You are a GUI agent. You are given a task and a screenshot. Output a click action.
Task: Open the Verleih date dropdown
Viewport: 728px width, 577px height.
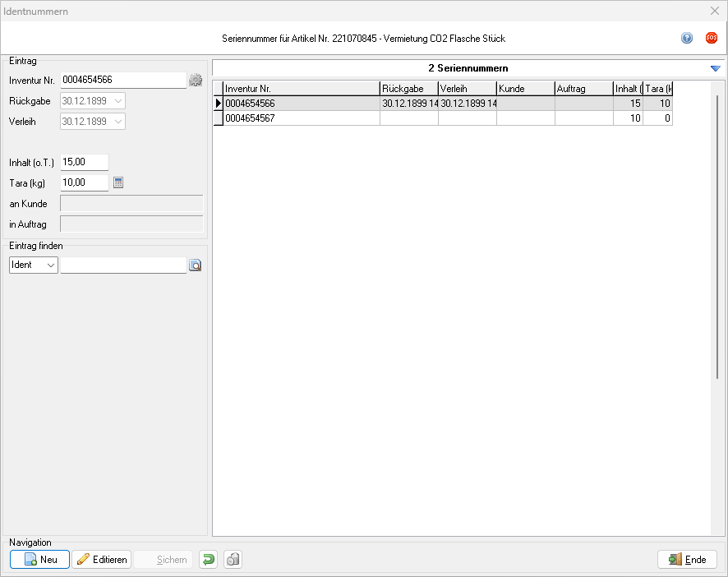point(119,121)
